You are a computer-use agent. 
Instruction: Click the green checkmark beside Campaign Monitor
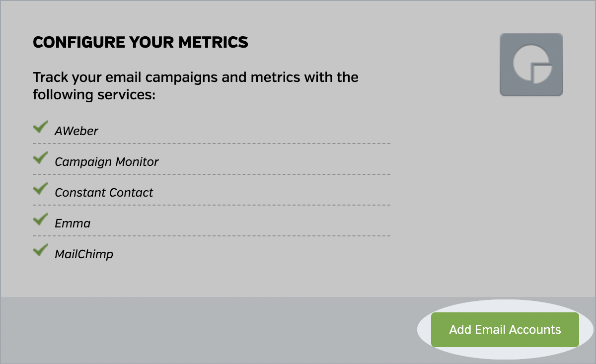[40, 158]
